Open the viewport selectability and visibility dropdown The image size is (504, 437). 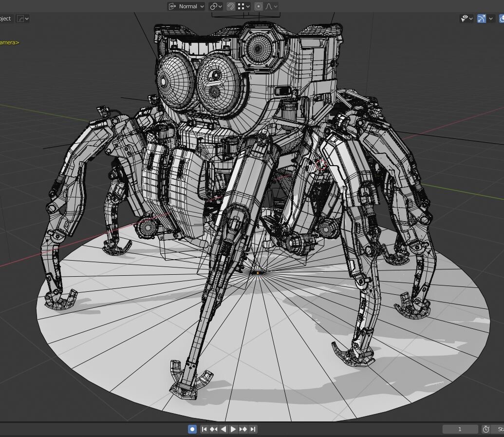point(467,19)
